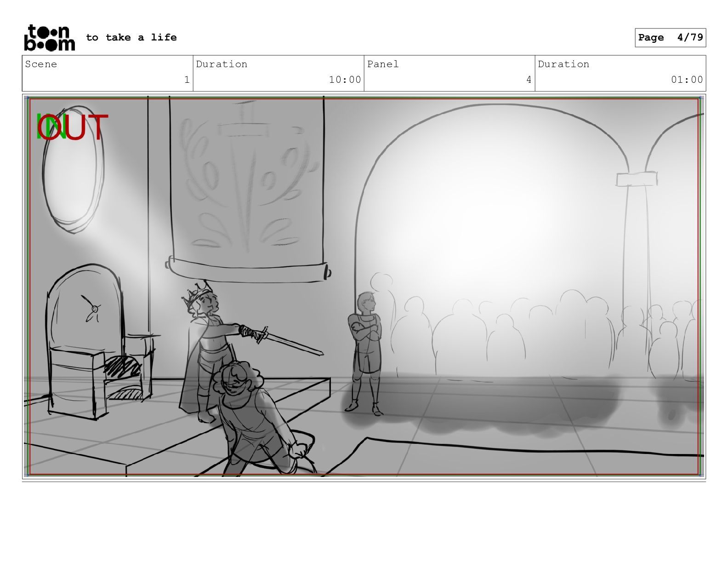Click the 'Page 4/79' page indicator
The image size is (728, 563).
[671, 38]
